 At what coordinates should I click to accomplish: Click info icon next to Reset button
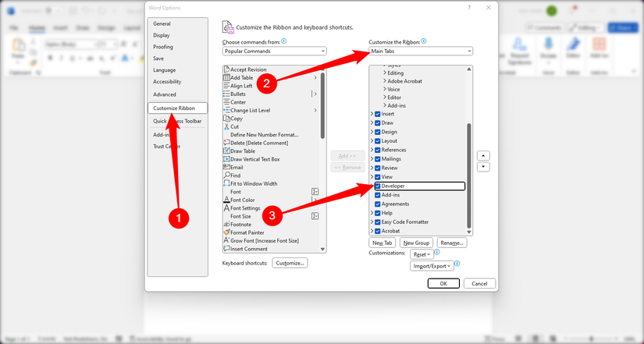437,252
